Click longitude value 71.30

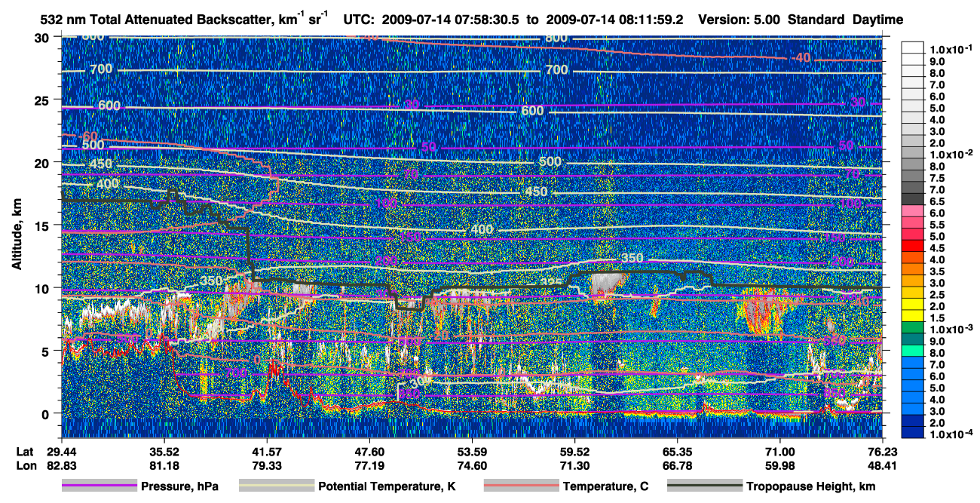574,465
